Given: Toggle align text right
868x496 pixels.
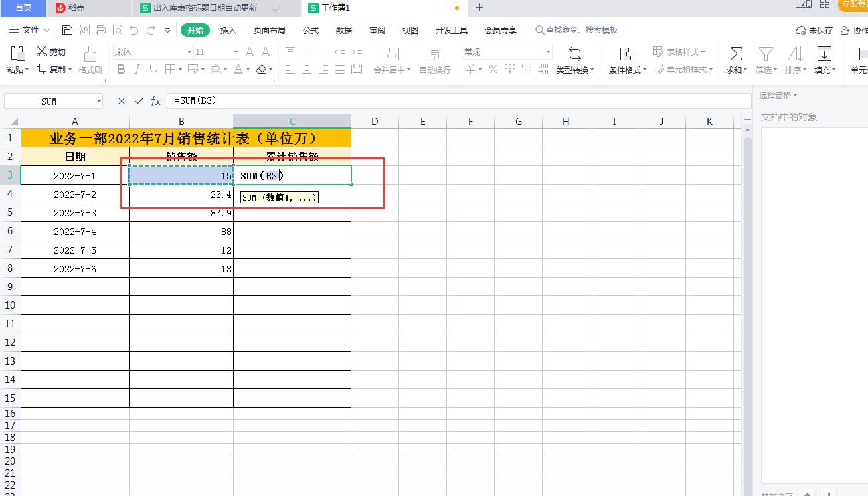Looking at the screenshot, I should coord(323,69).
